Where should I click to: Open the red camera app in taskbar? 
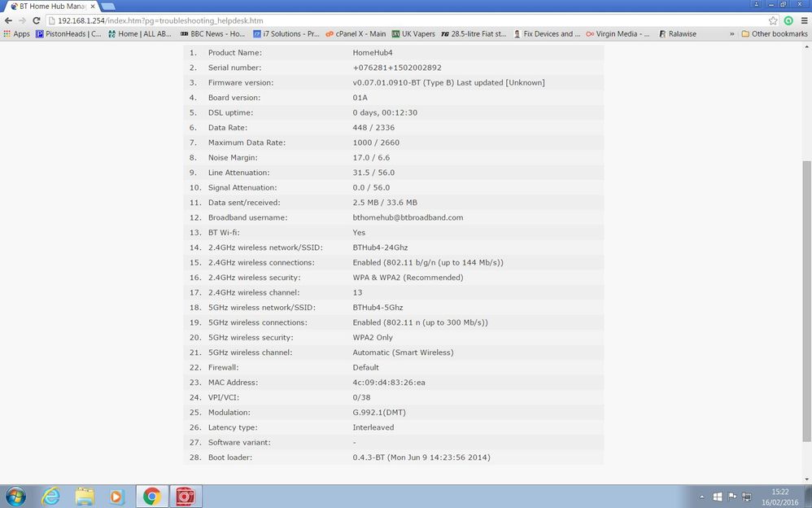(x=186, y=496)
